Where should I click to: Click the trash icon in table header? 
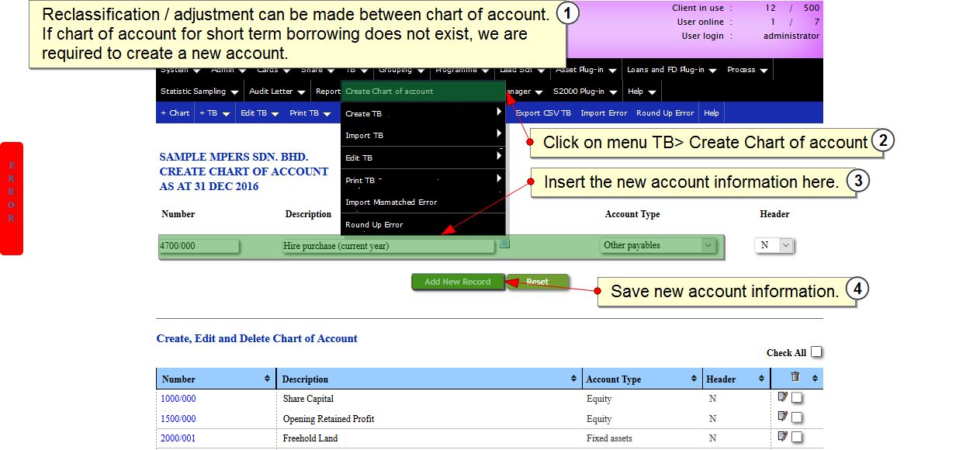[795, 377]
